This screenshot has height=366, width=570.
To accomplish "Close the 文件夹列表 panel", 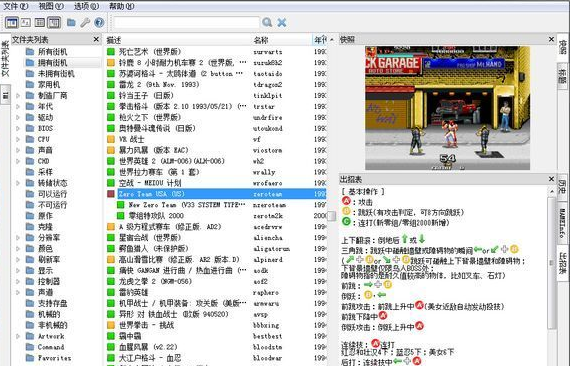I will [96, 39].
